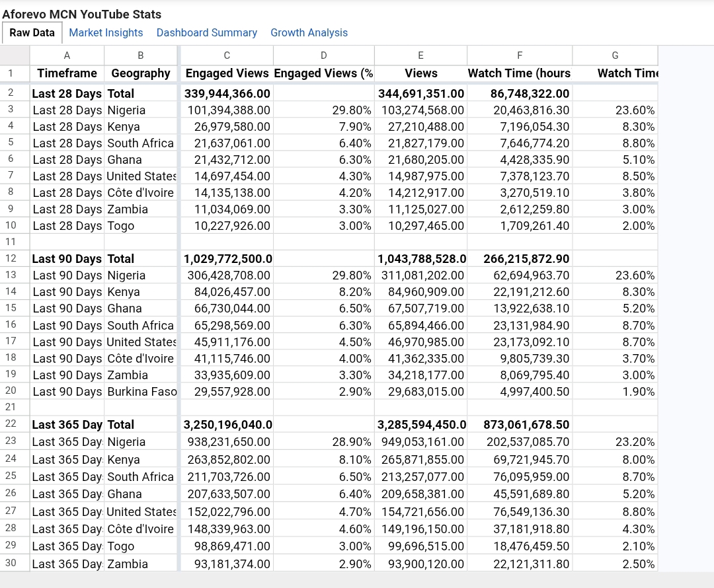Click the Engaged Views header cell
Image resolution: width=714 pixels, height=588 pixels.
(227, 73)
